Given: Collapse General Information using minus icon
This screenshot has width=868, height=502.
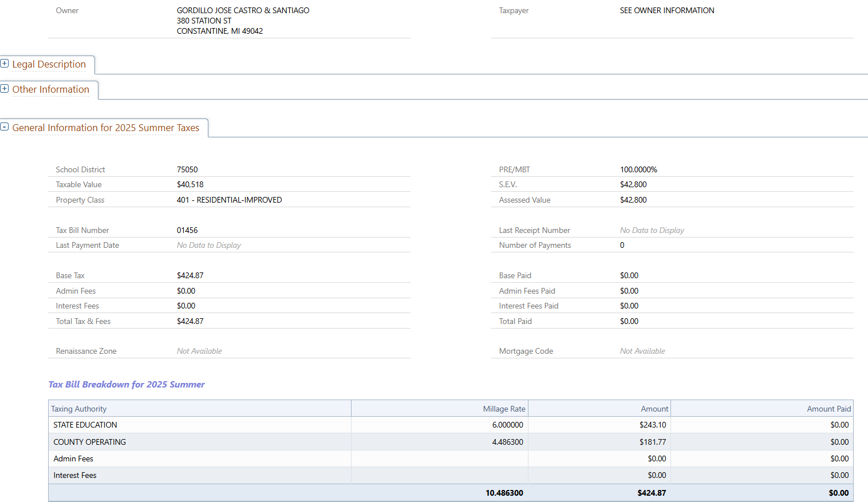Looking at the screenshot, I should (x=5, y=127).
